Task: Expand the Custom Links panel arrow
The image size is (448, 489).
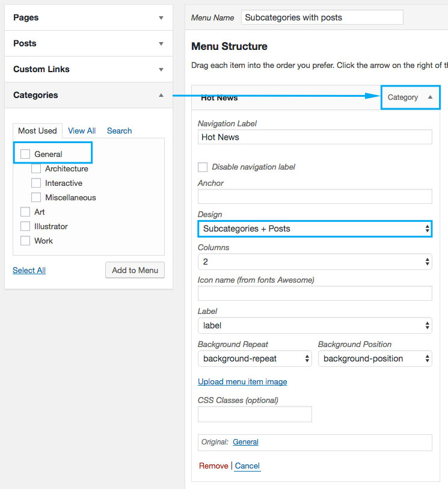Action: coord(161,70)
